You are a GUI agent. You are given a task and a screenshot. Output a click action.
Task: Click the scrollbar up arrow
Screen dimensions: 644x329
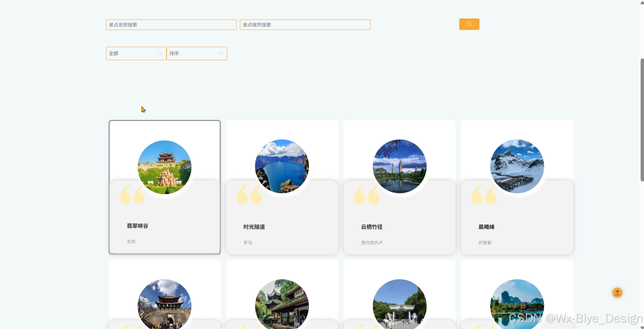pos(642,3)
